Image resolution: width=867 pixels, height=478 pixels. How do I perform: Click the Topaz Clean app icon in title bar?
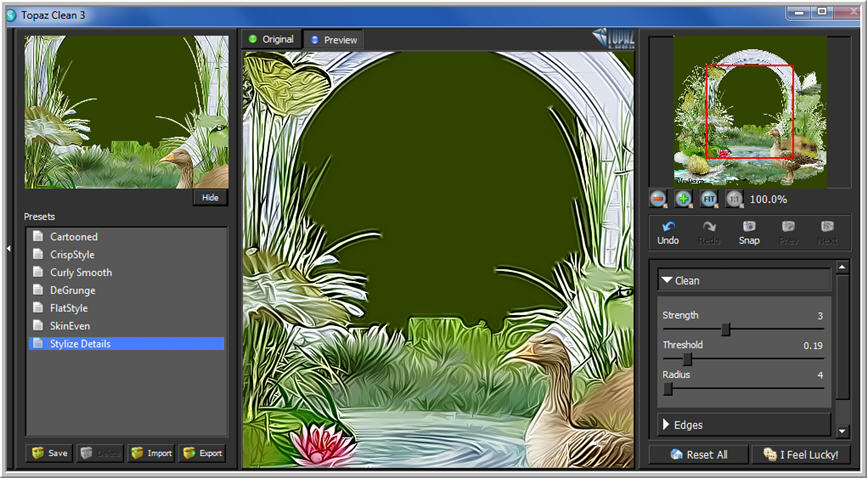[x=11, y=15]
